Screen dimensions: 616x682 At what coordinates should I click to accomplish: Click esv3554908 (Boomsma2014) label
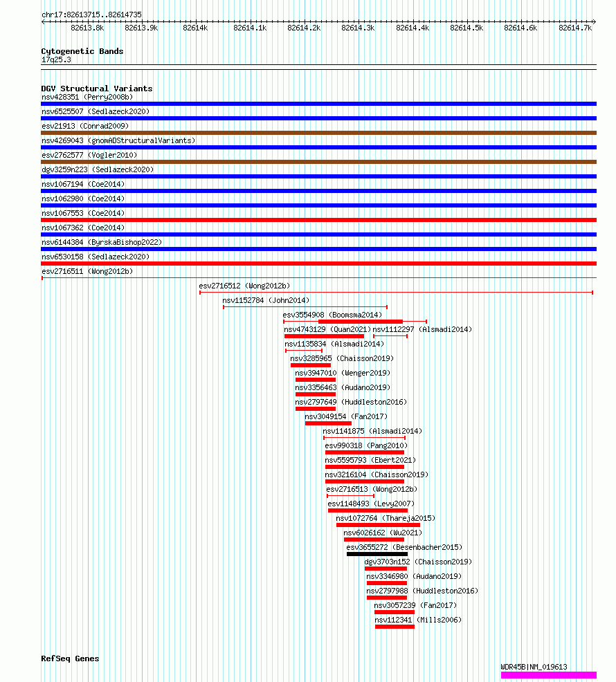click(x=332, y=315)
